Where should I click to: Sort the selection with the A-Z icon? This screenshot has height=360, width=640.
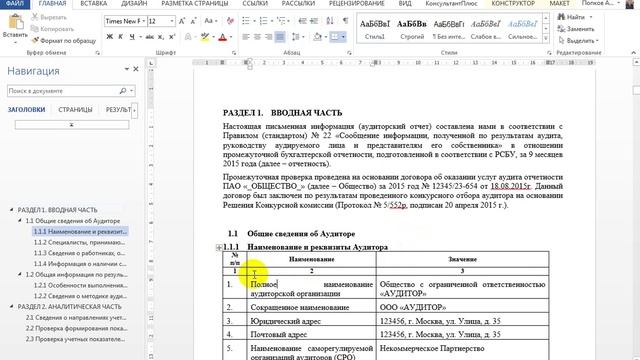[x=330, y=21]
